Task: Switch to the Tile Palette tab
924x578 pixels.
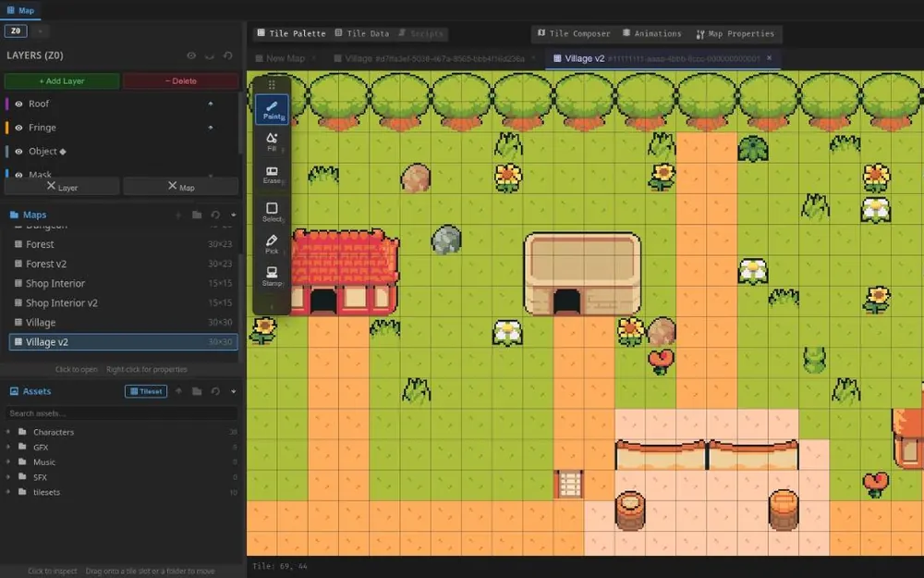Action: 291,33
